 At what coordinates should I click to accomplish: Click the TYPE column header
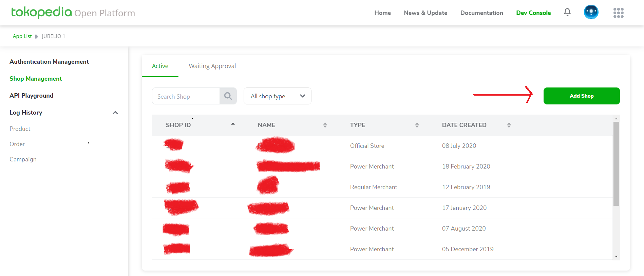358,125
